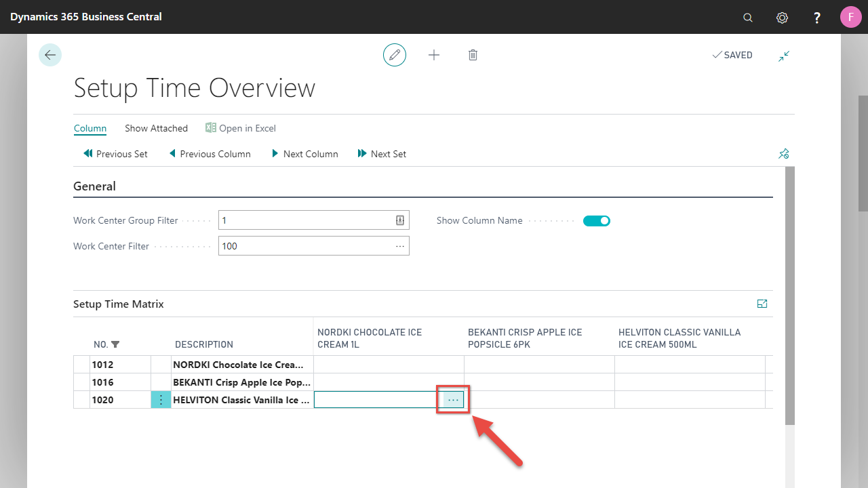Click the collapse page arrows icon

coord(784,56)
